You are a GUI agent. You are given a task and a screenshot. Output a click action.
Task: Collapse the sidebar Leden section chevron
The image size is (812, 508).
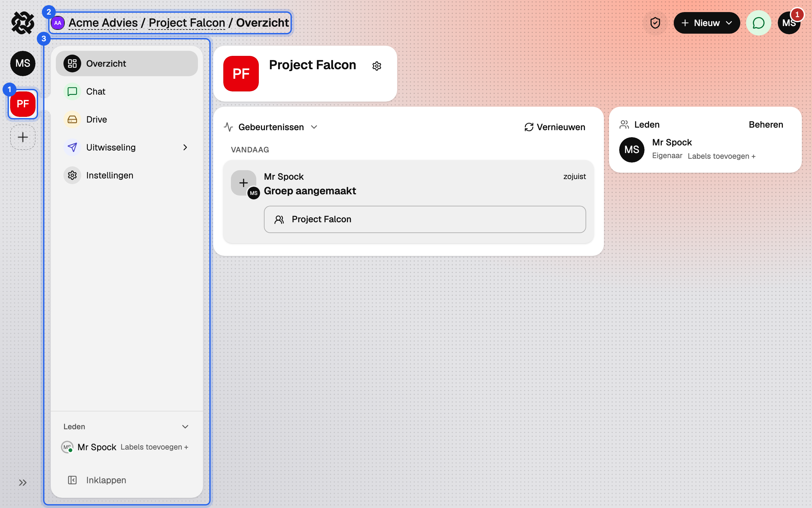coord(185,427)
